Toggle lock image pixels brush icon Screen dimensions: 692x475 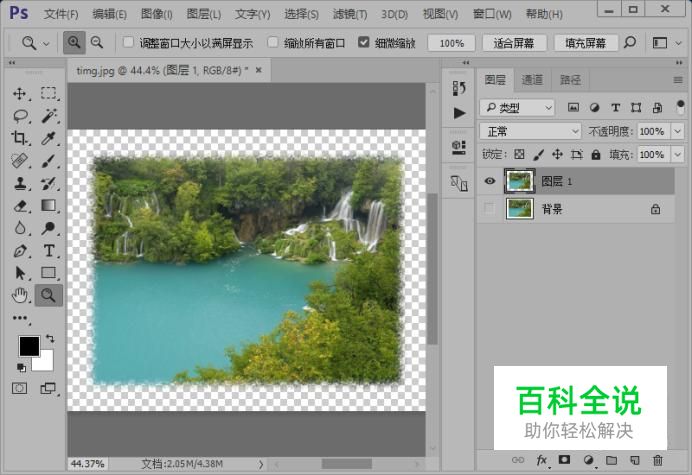(538, 154)
